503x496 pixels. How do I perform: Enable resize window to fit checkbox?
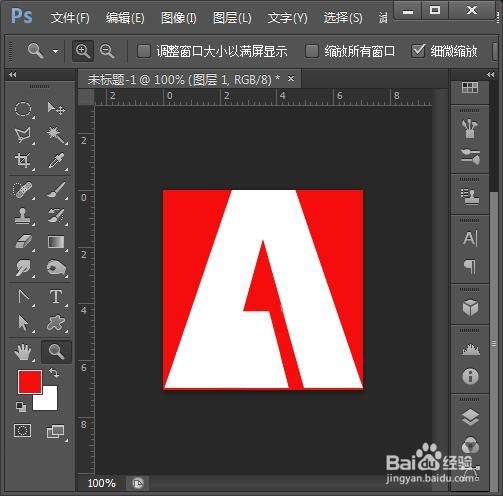click(x=144, y=51)
